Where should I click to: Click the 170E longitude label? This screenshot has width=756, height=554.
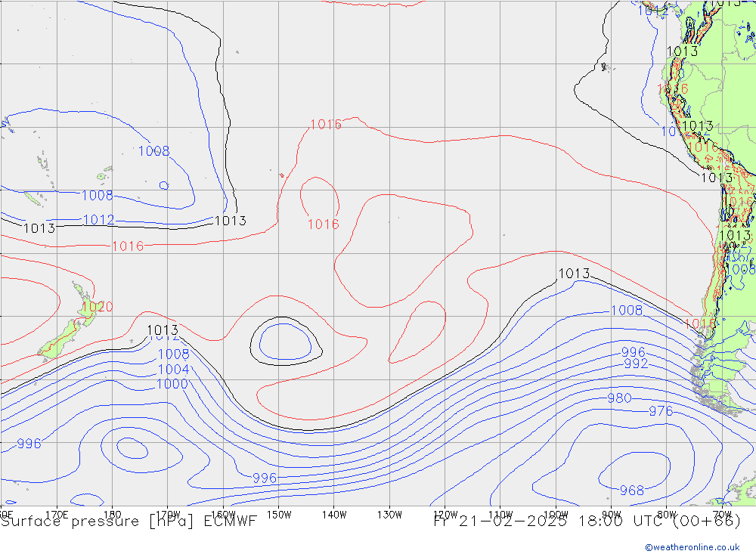click(x=57, y=515)
